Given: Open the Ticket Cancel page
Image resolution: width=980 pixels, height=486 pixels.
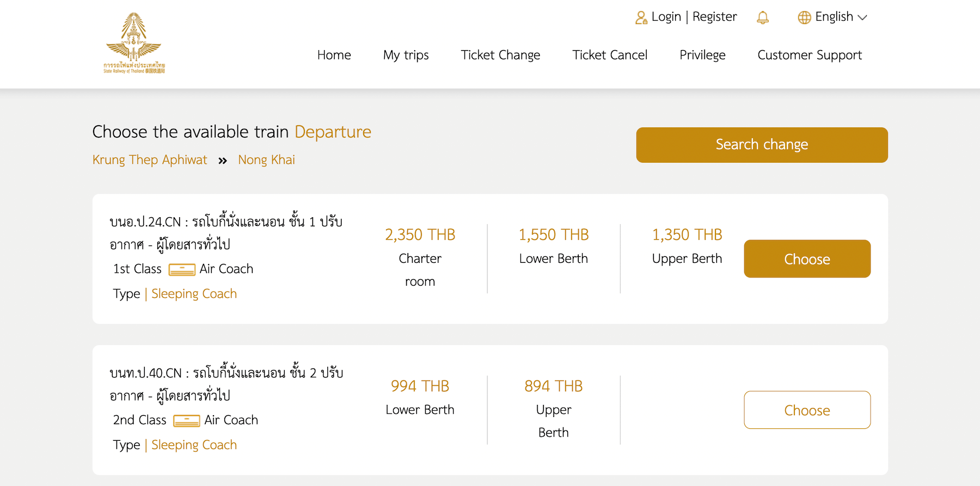Looking at the screenshot, I should (x=610, y=55).
